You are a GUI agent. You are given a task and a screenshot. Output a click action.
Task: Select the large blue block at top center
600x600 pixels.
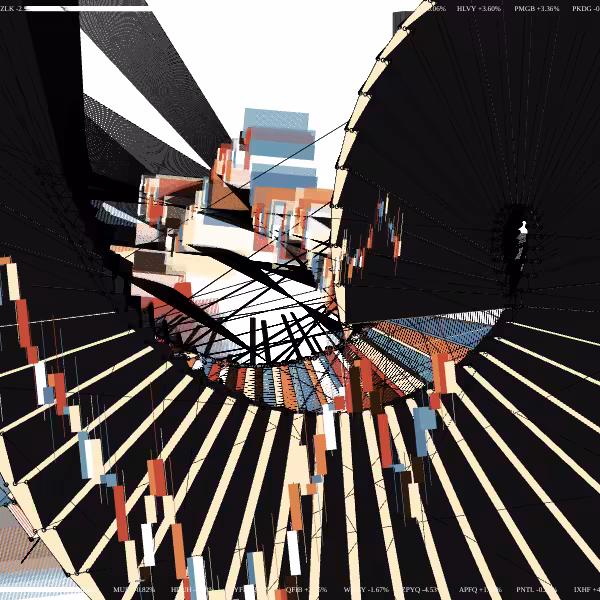click(x=276, y=119)
